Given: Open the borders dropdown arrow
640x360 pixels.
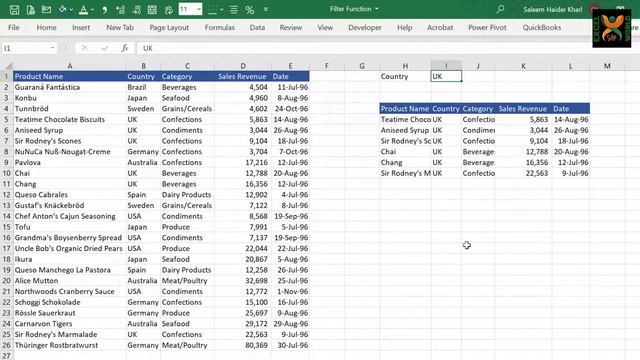Looking at the screenshot, I should click(x=222, y=9).
